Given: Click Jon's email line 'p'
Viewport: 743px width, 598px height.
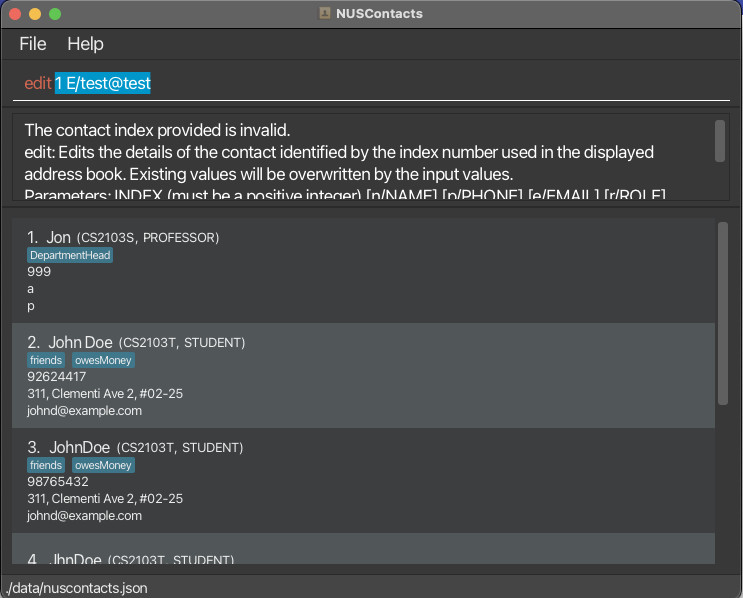Looking at the screenshot, I should [30, 307].
